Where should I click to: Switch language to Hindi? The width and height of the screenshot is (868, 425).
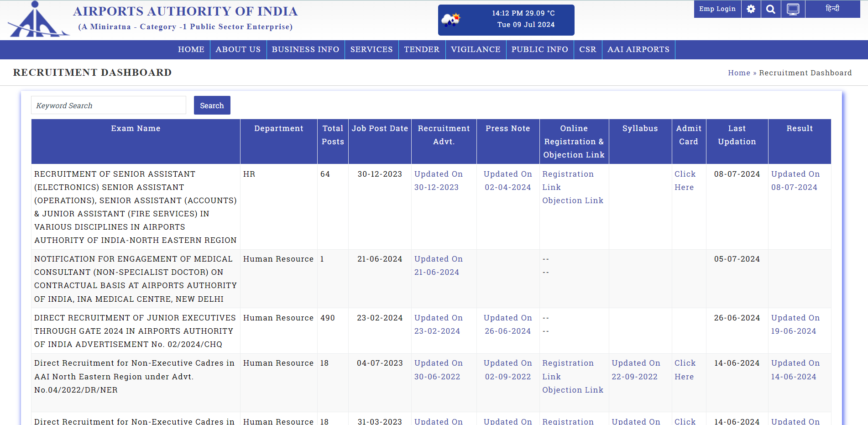click(832, 9)
